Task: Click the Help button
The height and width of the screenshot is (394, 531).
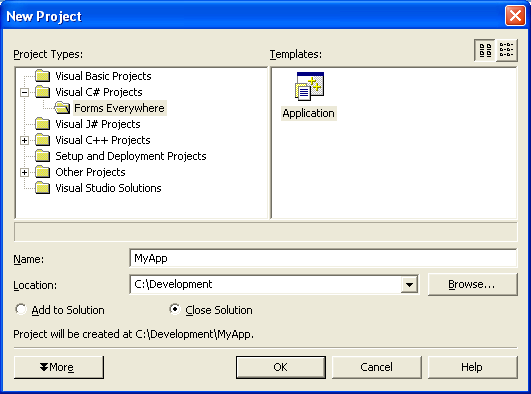Action: 473,367
